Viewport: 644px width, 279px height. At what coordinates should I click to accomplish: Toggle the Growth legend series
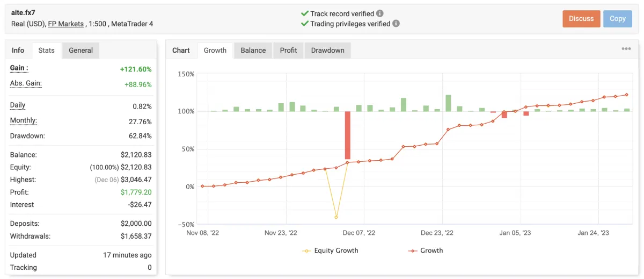pos(426,251)
